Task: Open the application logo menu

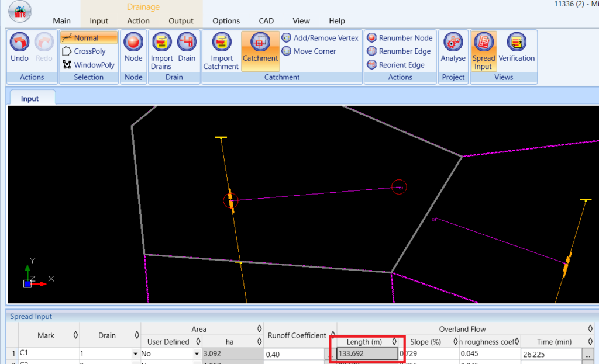Action: tap(20, 12)
